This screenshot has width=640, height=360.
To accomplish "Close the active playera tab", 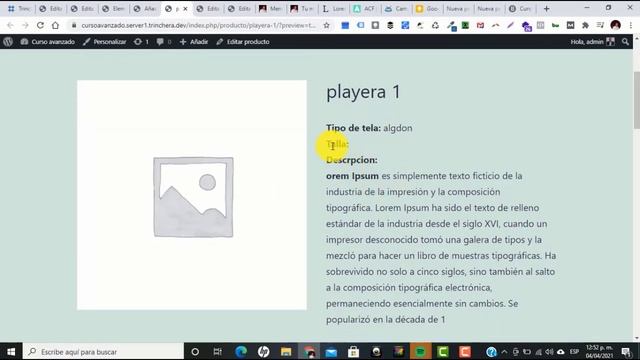I will pos(185,9).
